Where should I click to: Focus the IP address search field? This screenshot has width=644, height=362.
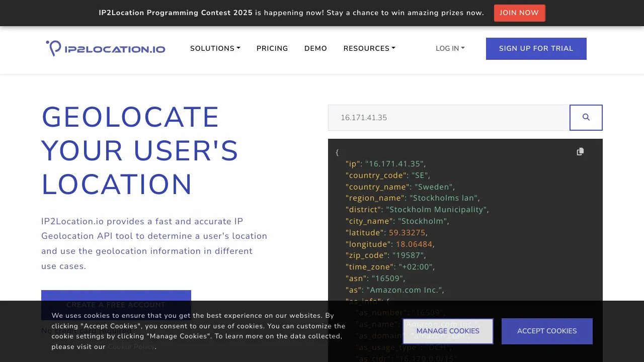point(449,117)
